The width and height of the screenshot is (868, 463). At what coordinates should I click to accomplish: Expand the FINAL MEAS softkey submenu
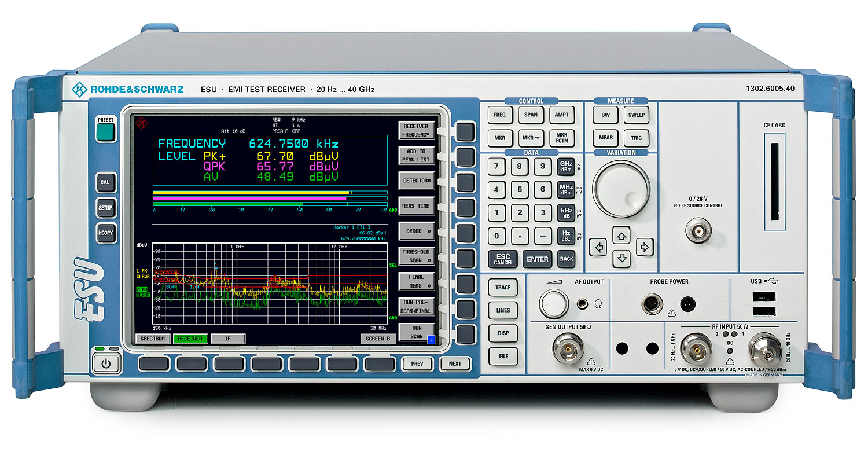417,281
